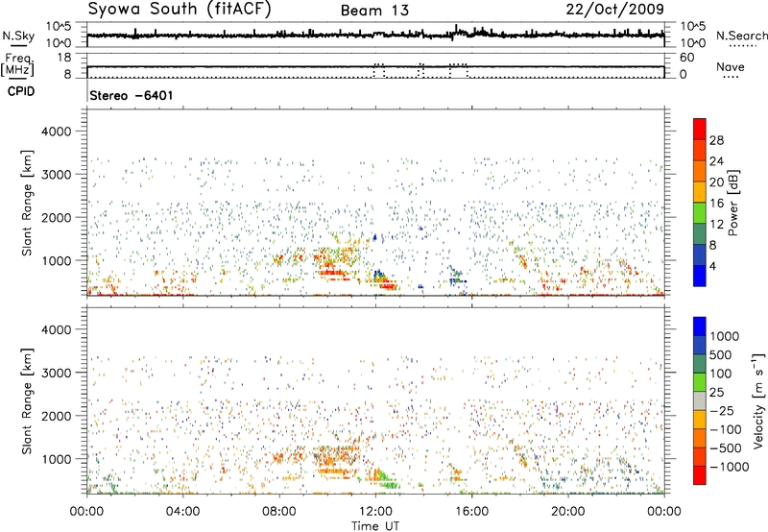Click the 'Stereo -6401' CPID text

(132, 95)
